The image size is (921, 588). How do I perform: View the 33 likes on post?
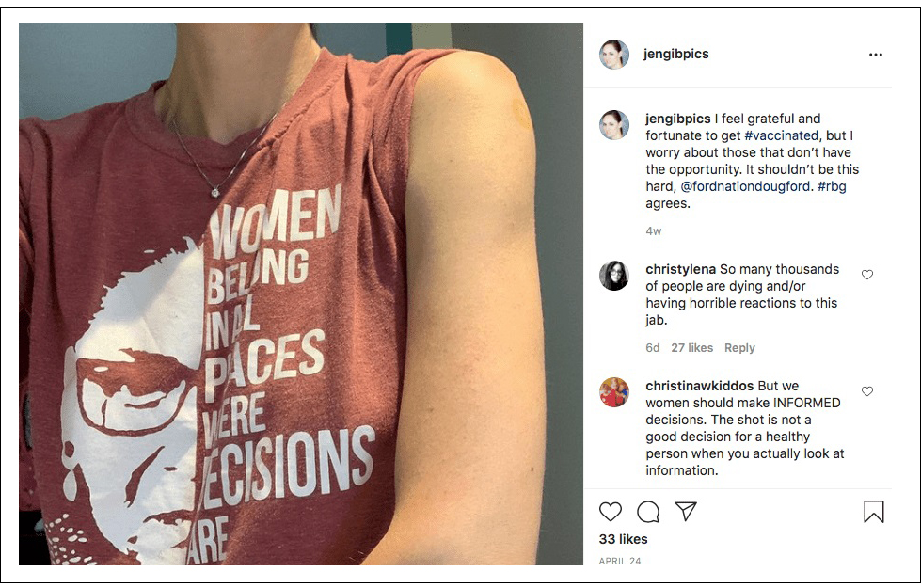(x=623, y=540)
